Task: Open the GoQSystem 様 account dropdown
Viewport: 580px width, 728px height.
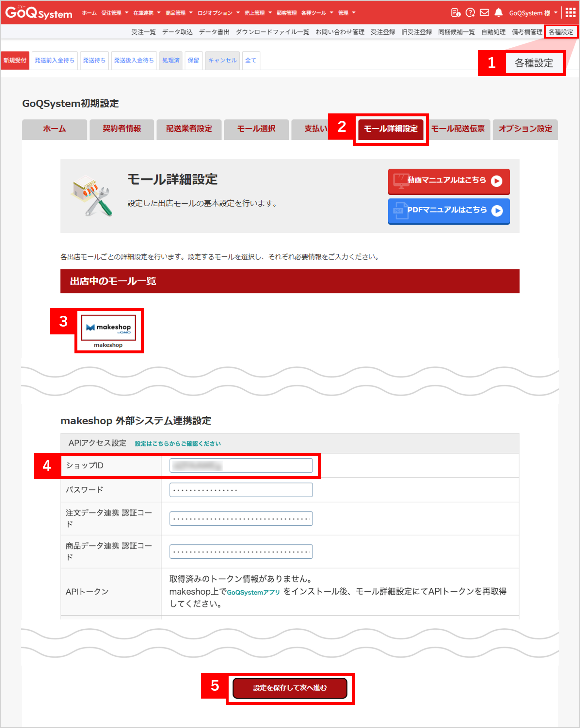Action: pyautogui.click(x=533, y=13)
